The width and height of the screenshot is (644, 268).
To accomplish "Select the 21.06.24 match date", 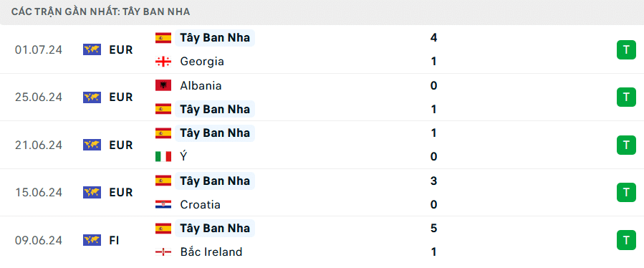I will [39, 145].
